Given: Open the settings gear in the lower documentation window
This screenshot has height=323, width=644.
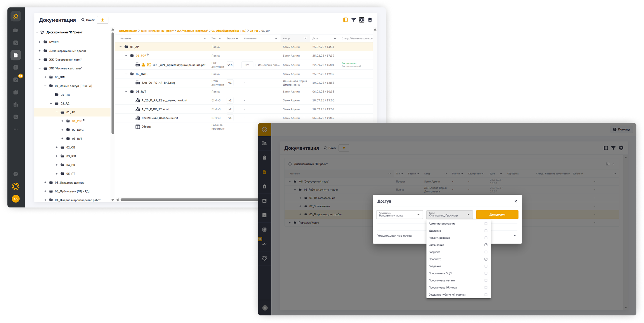Looking at the screenshot, I should pos(621,148).
